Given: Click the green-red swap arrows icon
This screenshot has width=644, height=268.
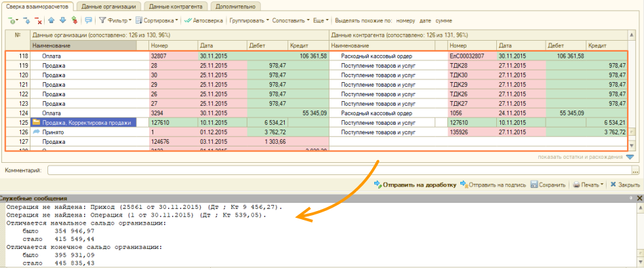Looking at the screenshot, I should (x=75, y=20).
